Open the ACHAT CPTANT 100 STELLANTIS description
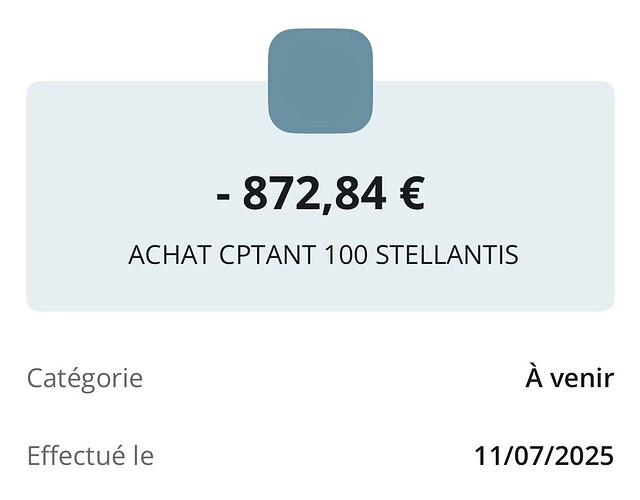 (x=323, y=255)
